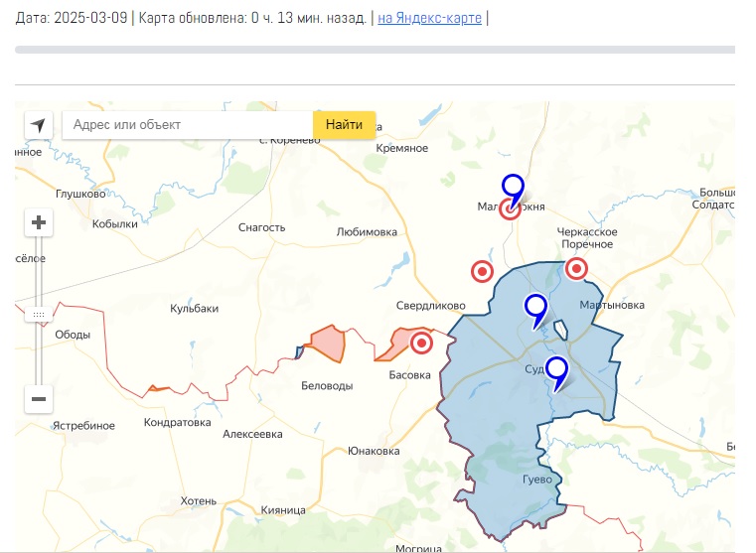The image size is (756, 553).
Task: Zoom out with the minus button
Action: tap(39, 399)
